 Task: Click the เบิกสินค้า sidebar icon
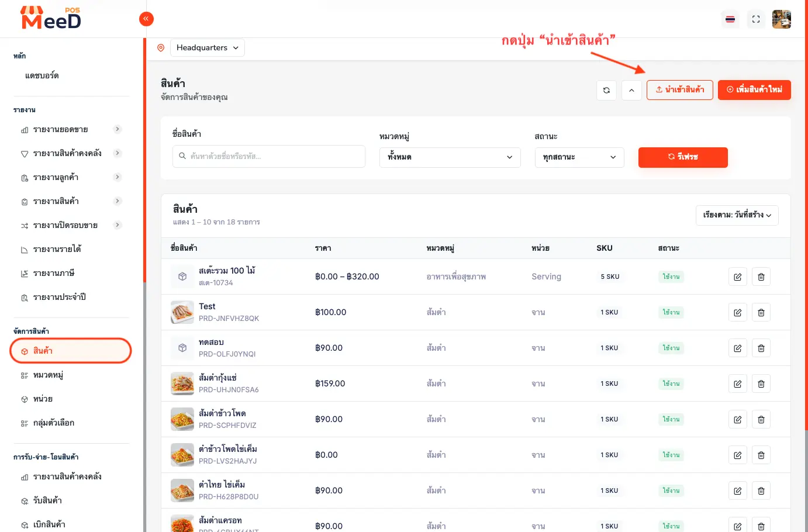(x=25, y=525)
